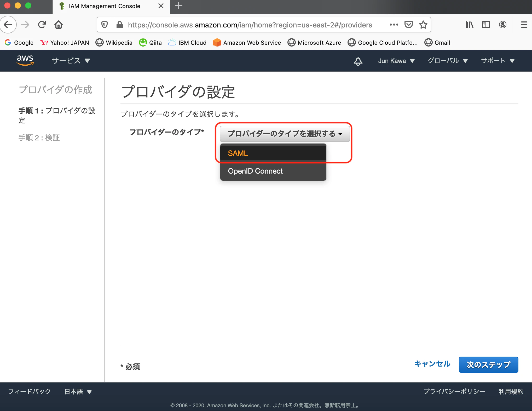Click キャンセル link

[x=432, y=364]
